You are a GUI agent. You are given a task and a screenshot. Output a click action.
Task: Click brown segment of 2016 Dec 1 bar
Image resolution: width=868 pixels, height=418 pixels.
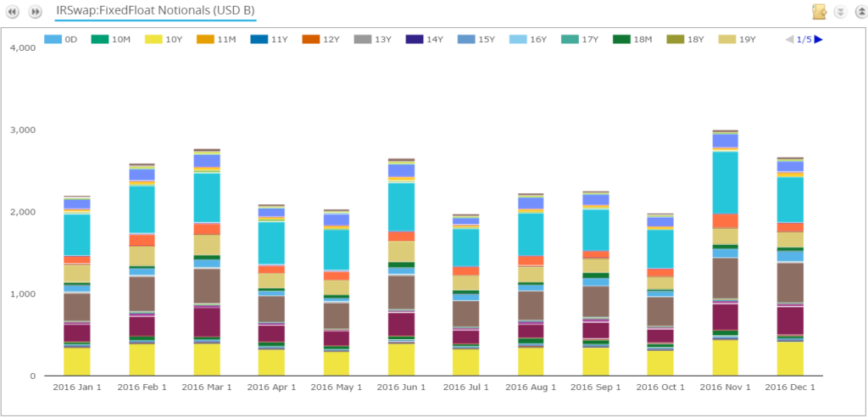coord(790,282)
